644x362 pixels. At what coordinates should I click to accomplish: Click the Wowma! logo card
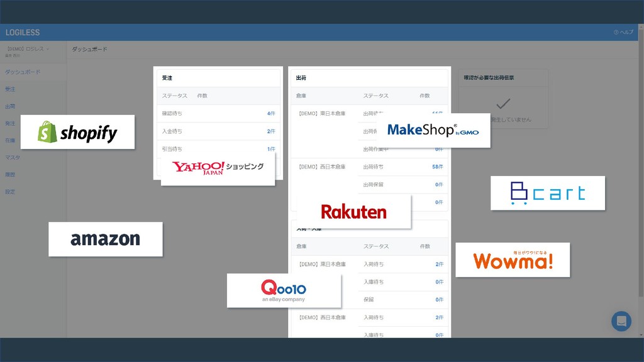(513, 260)
